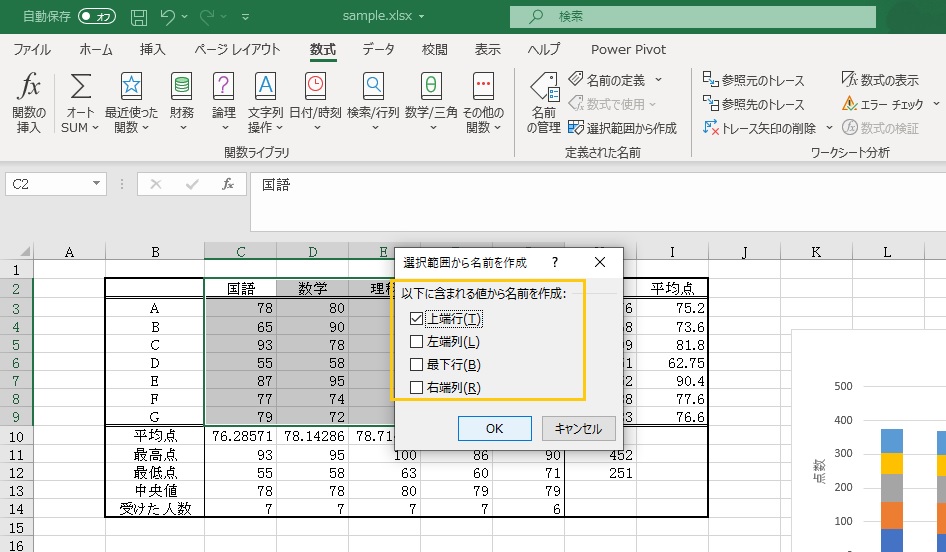946x552 pixels.
Task: Expand the Name Box dropdown arrow
Action: click(96, 184)
